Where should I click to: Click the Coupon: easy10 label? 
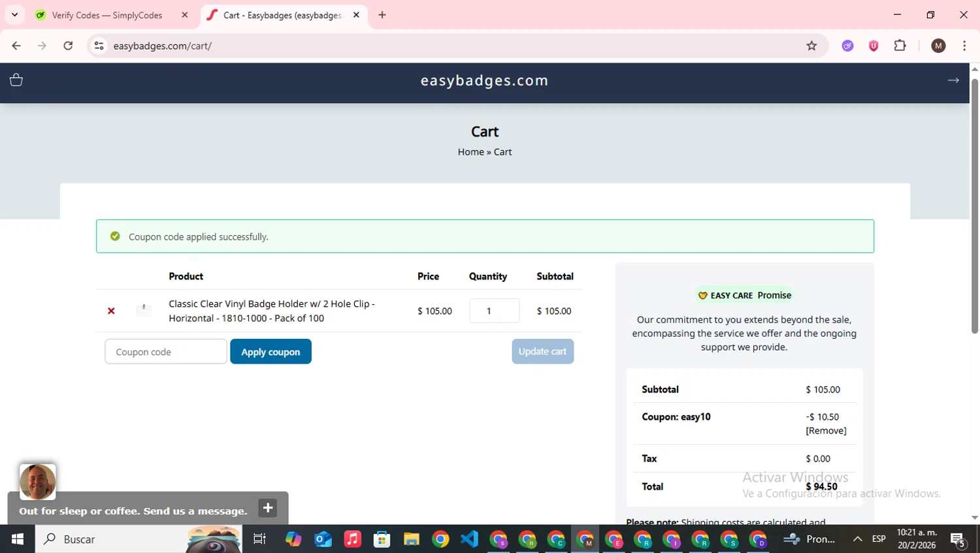pyautogui.click(x=676, y=417)
